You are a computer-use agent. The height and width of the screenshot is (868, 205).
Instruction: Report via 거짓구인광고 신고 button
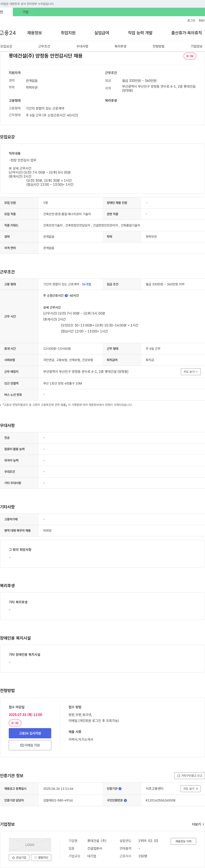[x=189, y=775]
